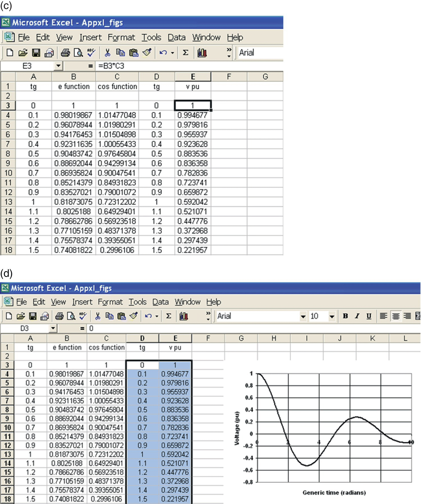Toggle Bold formatting button
Screen dimensions: 421x504
point(346,316)
